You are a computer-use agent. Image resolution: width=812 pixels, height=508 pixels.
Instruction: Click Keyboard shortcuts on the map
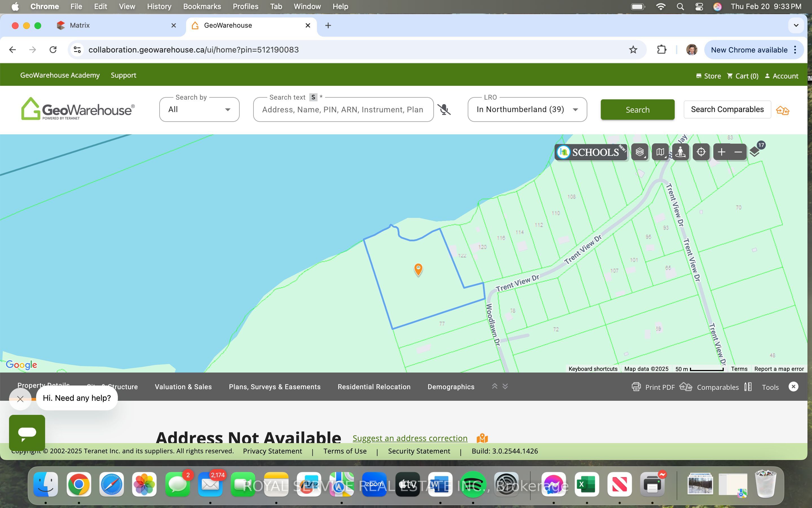(x=593, y=369)
